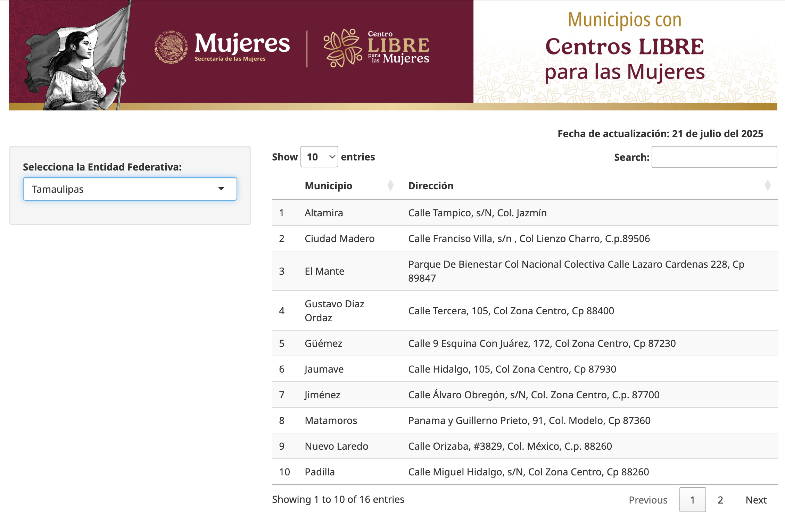Click the Centro LIBRE para las Mujeres logo
Screen dimensions: 785x532
[377, 48]
